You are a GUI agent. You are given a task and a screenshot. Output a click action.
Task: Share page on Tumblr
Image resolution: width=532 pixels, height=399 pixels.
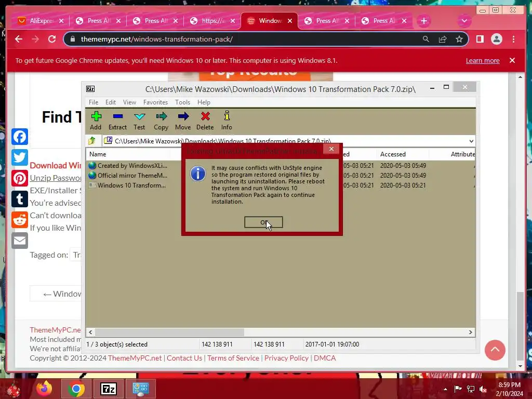20,199
